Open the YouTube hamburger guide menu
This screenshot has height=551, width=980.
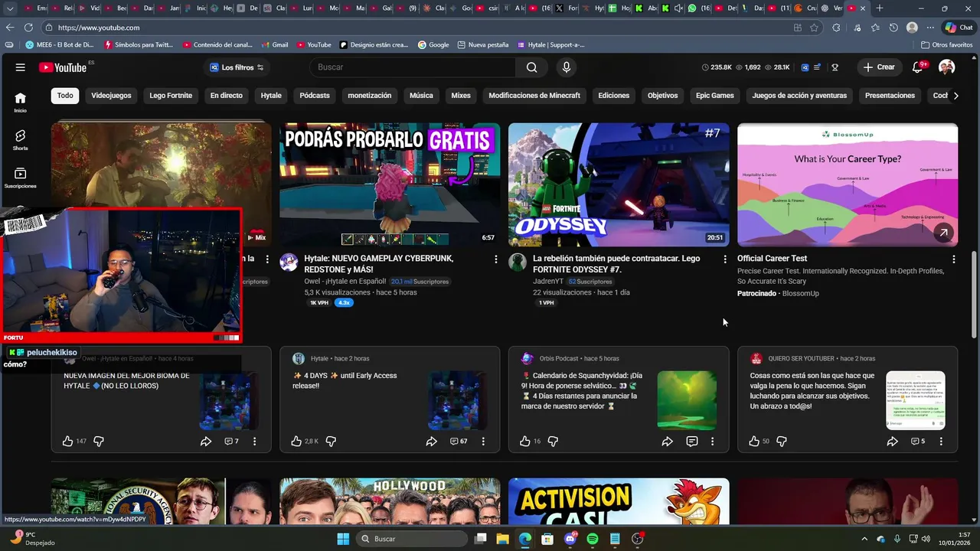click(x=20, y=67)
